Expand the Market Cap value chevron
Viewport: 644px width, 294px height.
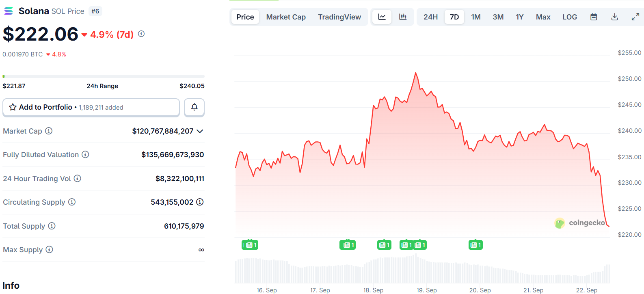pyautogui.click(x=200, y=131)
